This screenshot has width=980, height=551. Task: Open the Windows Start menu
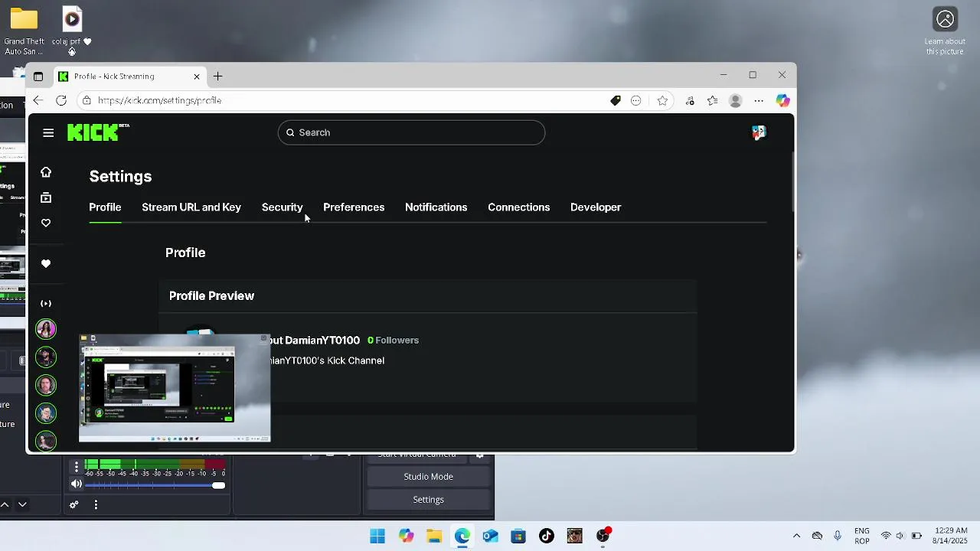coord(377,536)
